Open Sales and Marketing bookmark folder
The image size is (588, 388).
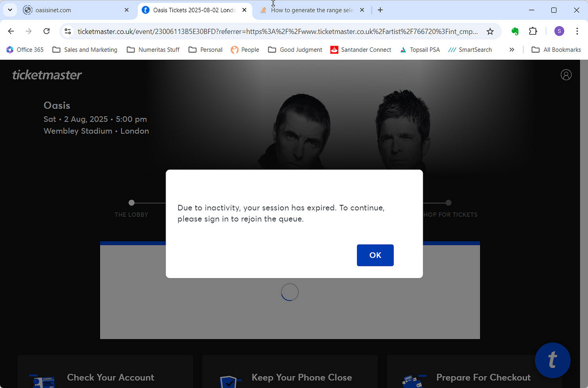85,50
